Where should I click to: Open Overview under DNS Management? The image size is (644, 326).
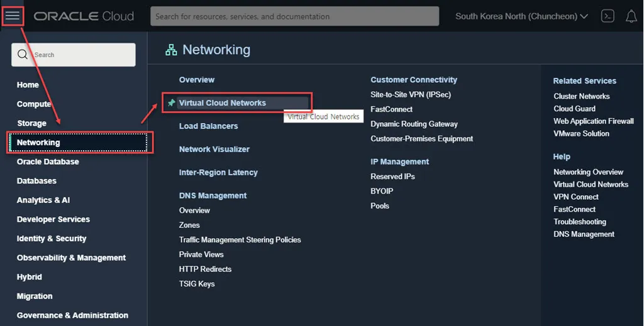(194, 210)
